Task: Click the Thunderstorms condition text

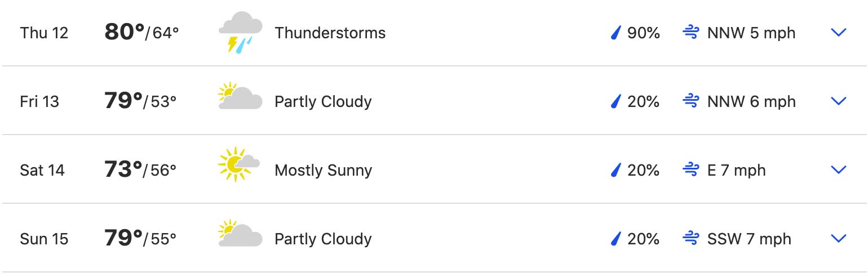Action: (330, 33)
